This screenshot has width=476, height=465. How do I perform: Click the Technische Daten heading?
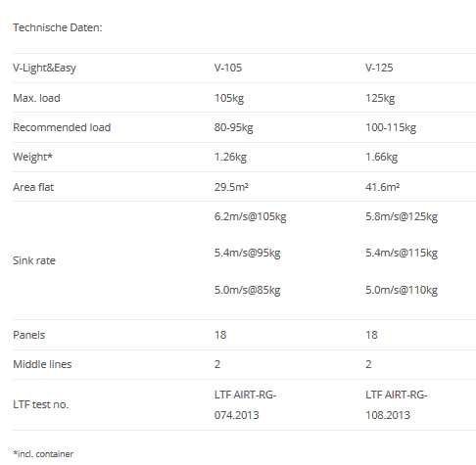pyautogui.click(x=58, y=27)
